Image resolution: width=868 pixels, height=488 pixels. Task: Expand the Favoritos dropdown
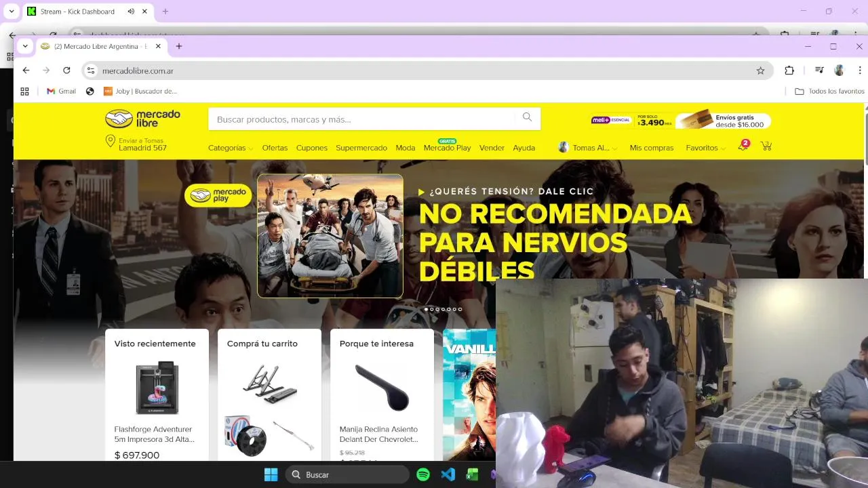pyautogui.click(x=705, y=148)
